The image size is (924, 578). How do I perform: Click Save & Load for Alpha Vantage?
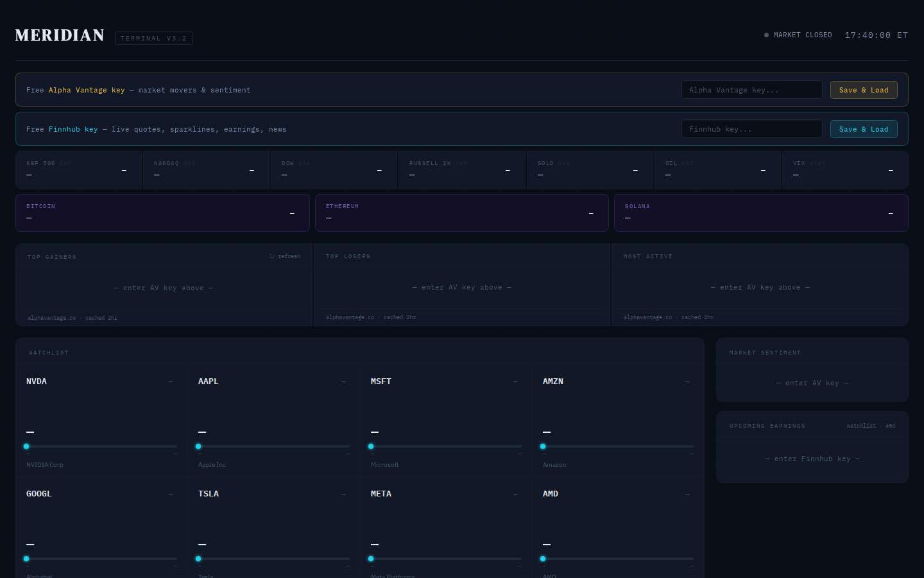click(x=864, y=90)
